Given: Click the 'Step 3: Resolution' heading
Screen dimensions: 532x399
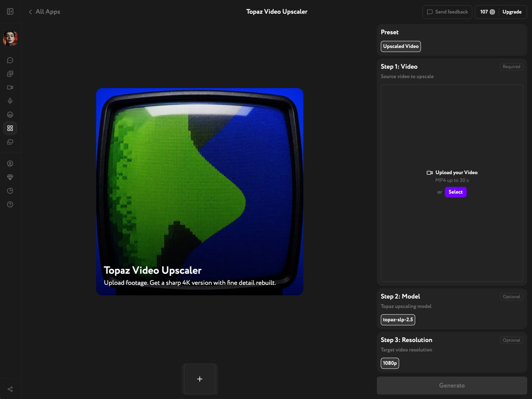Looking at the screenshot, I should point(406,340).
